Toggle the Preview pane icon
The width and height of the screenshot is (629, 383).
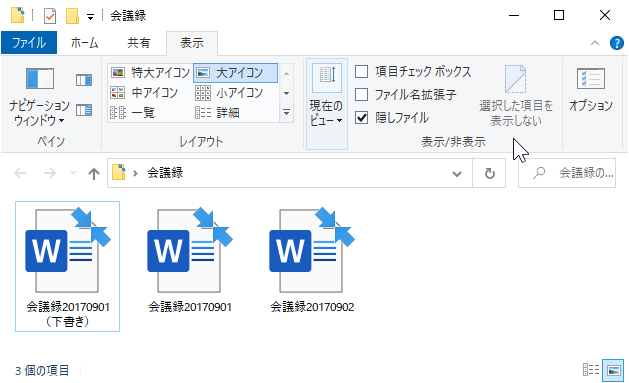[x=84, y=80]
